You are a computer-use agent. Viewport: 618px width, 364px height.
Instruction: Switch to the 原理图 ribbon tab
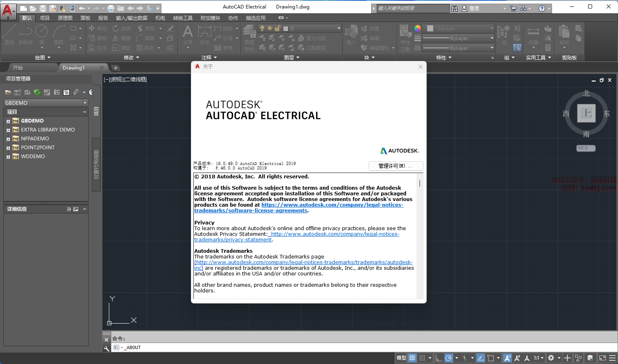[65, 18]
